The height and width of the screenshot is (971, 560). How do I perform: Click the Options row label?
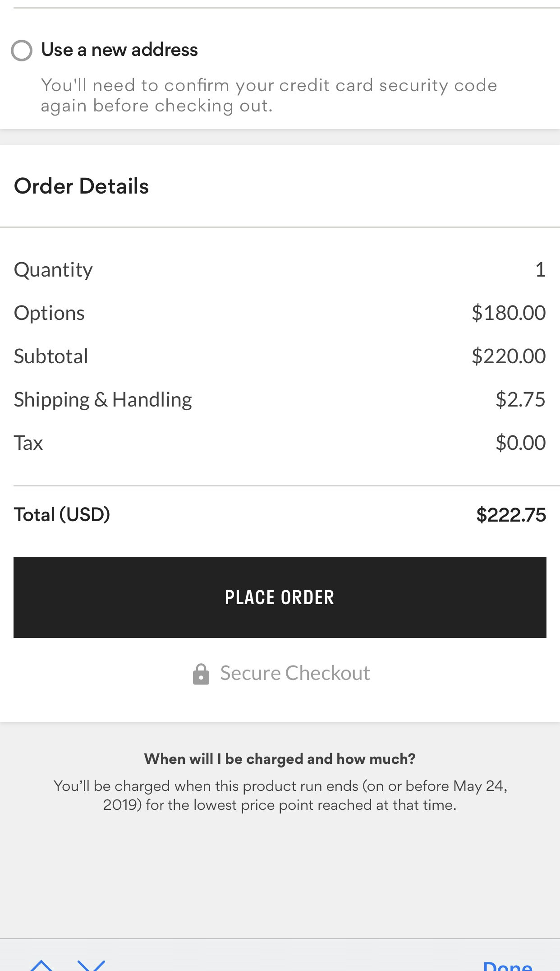click(x=49, y=313)
